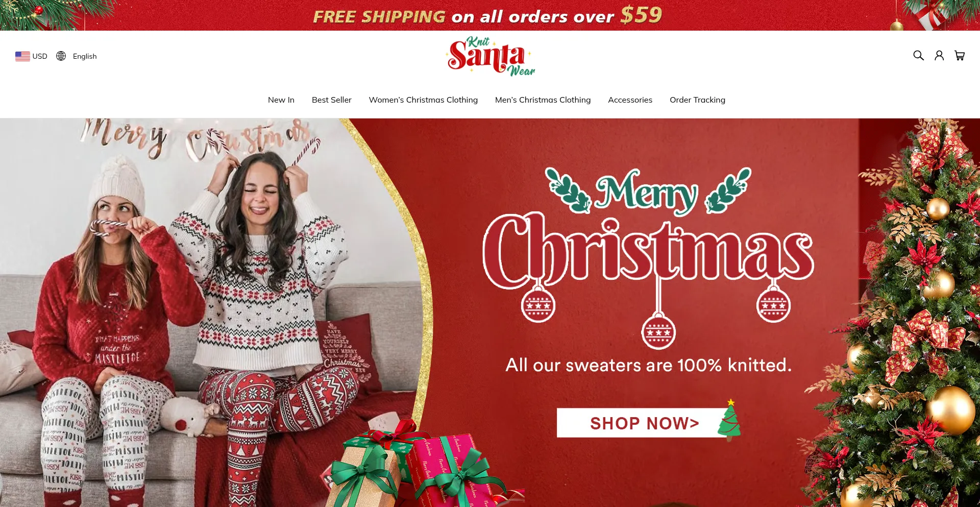Open the Order Tracking link

697,100
